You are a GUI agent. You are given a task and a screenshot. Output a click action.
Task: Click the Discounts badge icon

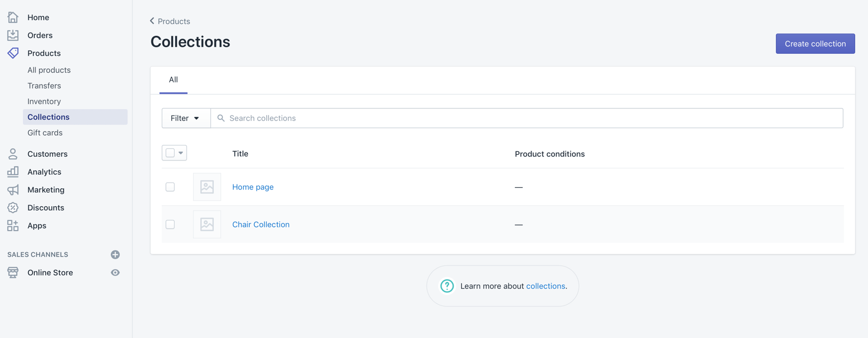tap(13, 208)
